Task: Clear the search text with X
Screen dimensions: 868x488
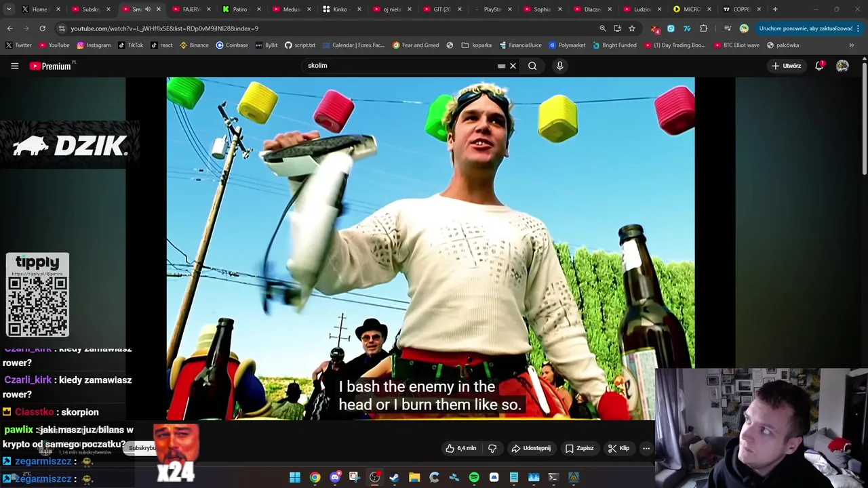Action: [x=513, y=66]
